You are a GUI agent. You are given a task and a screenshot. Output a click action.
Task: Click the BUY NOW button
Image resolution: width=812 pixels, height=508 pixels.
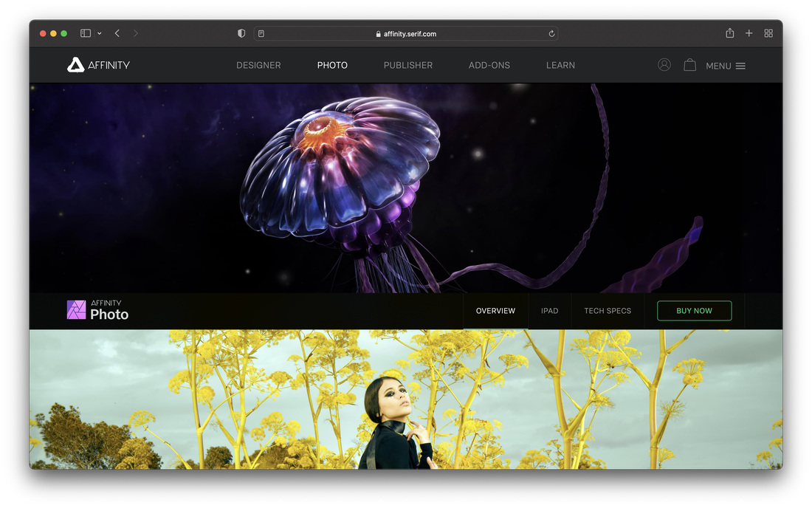(x=694, y=311)
